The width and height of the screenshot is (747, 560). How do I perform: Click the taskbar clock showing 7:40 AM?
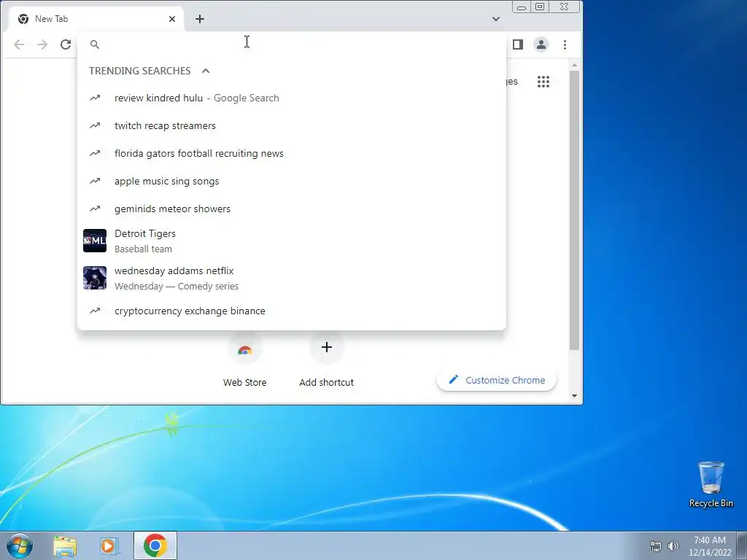[x=710, y=546]
